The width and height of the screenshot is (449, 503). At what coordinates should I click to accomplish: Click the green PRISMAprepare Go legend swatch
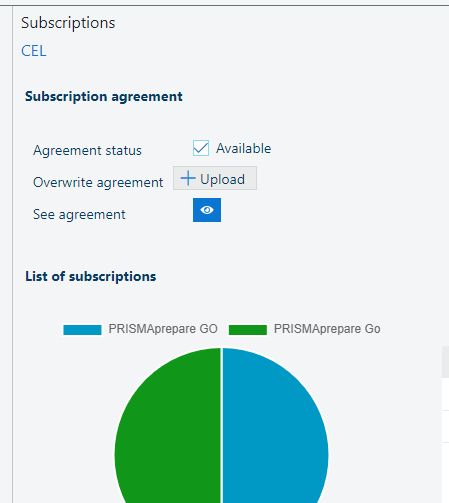pos(248,330)
